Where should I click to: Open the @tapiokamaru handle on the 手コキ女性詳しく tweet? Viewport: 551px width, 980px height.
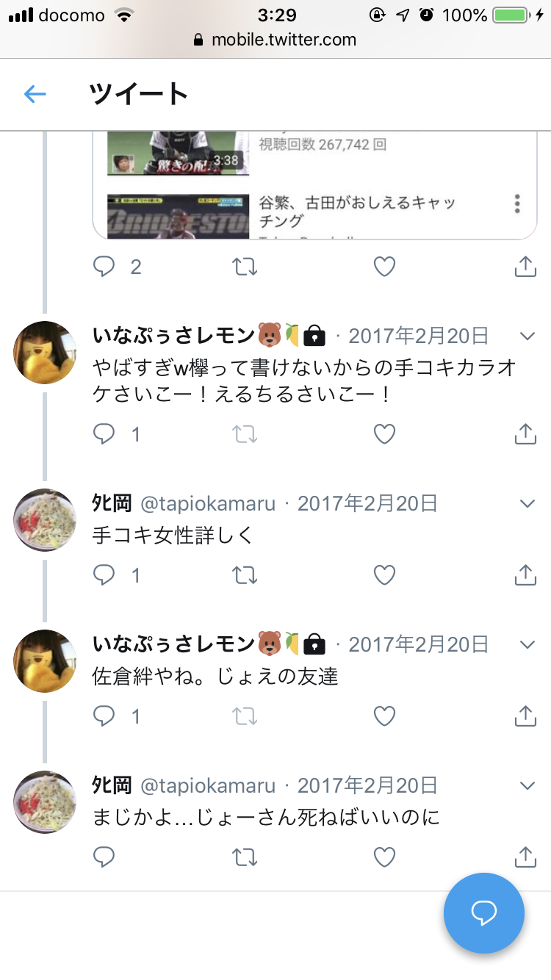pos(208,503)
